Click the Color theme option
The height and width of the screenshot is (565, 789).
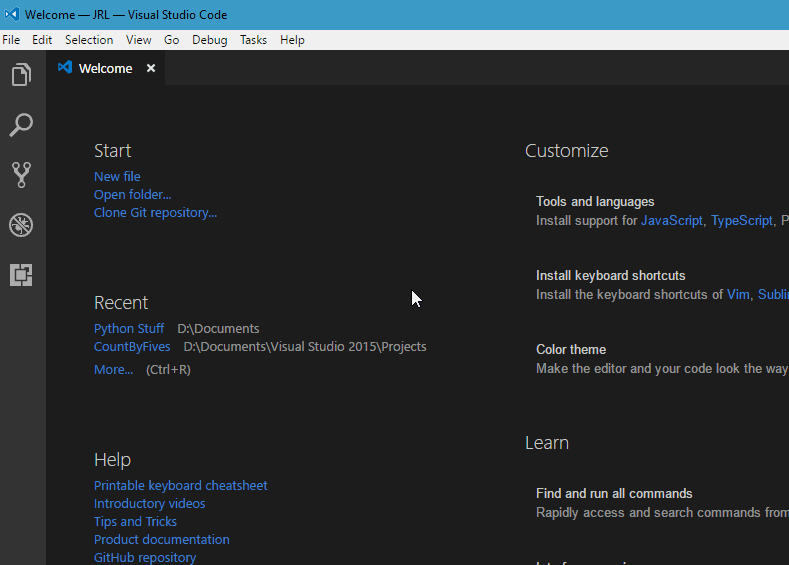pyautogui.click(x=571, y=350)
